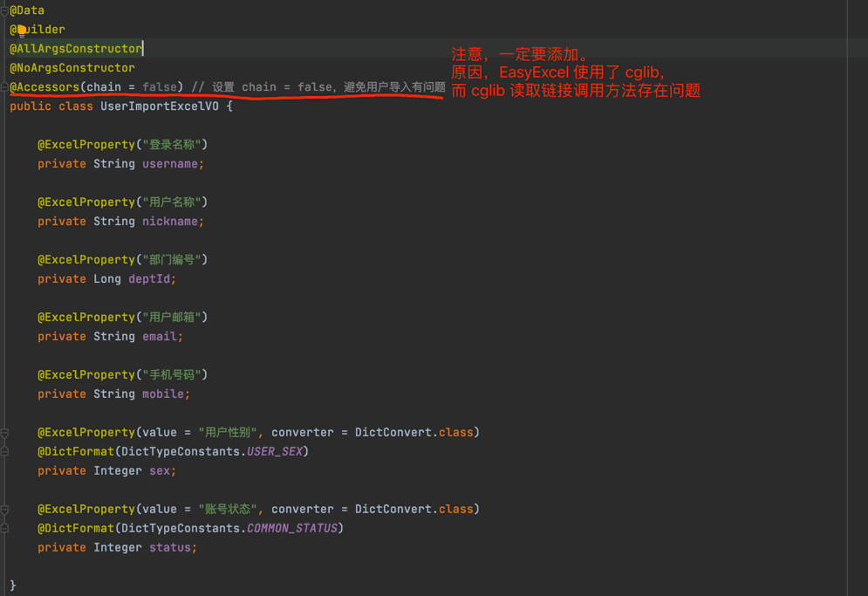Image resolution: width=868 pixels, height=596 pixels.
Task: Place cursor on the username field
Action: 173,163
